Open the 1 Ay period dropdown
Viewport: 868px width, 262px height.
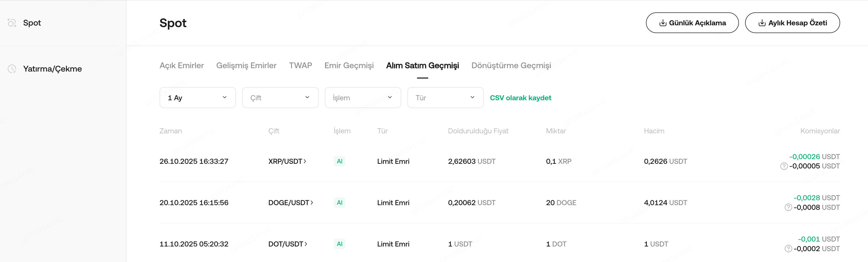click(198, 98)
